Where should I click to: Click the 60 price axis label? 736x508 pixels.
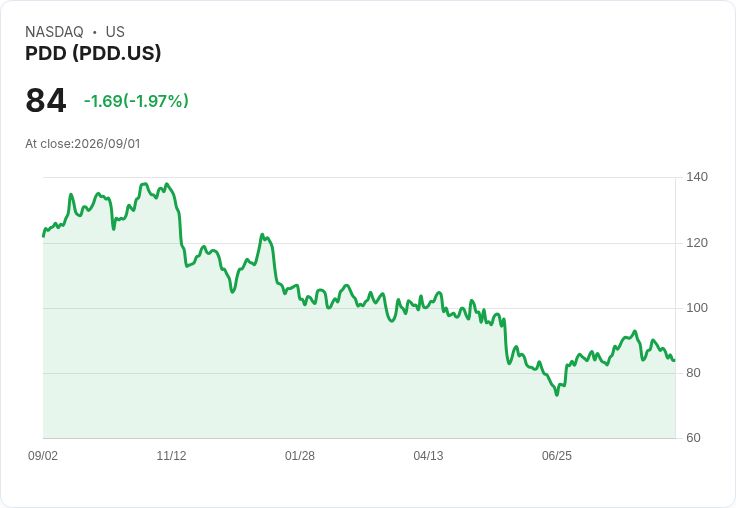693,438
